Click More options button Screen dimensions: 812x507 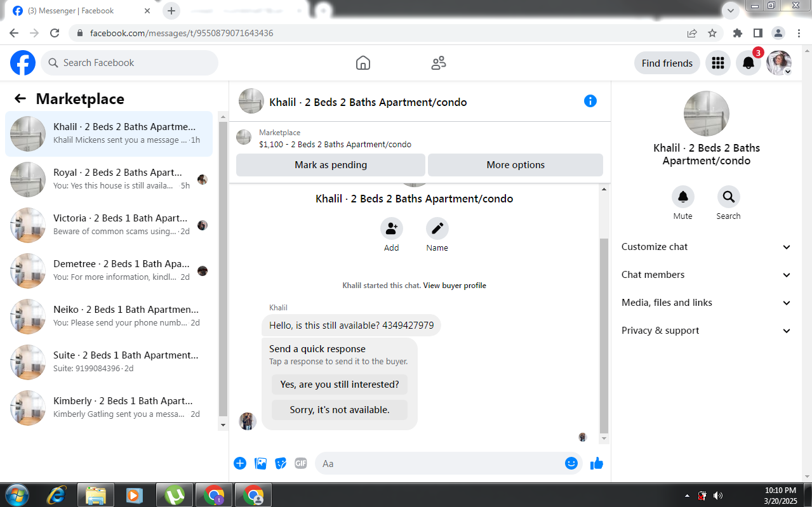point(516,165)
